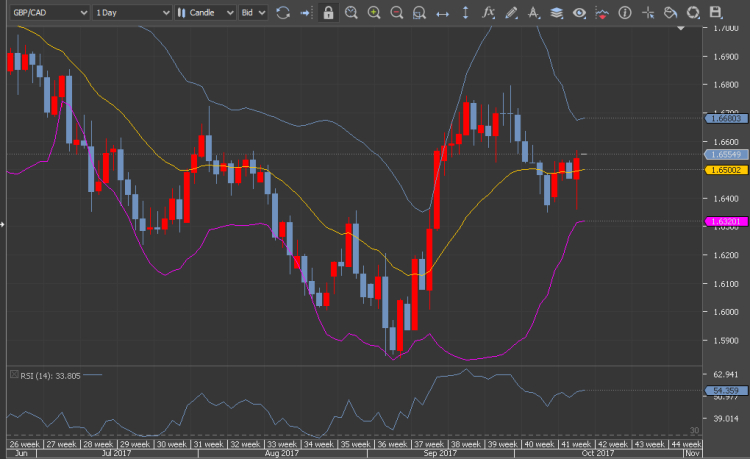Open the GBP/CAD instrument dropdown
750x459 pixels.
45,13
